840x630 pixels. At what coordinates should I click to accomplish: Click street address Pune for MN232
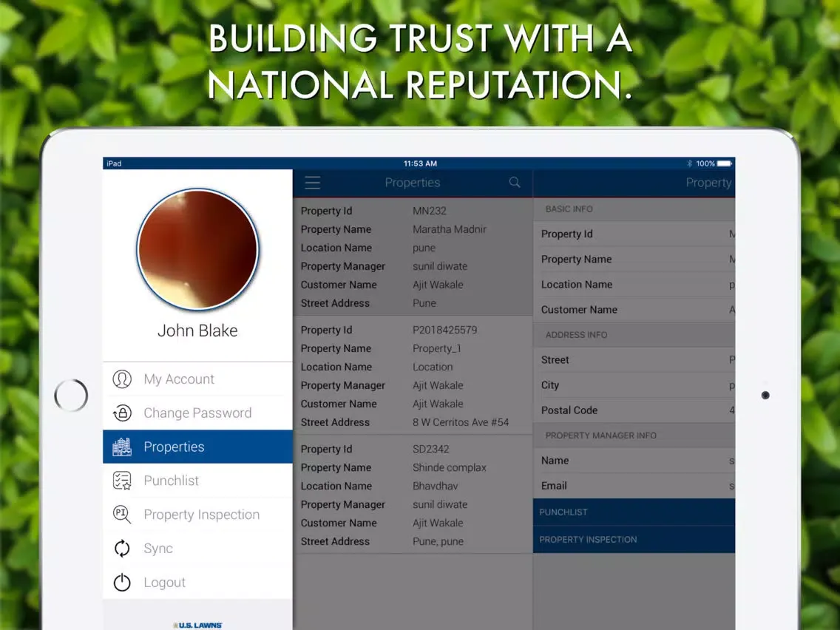(x=424, y=303)
